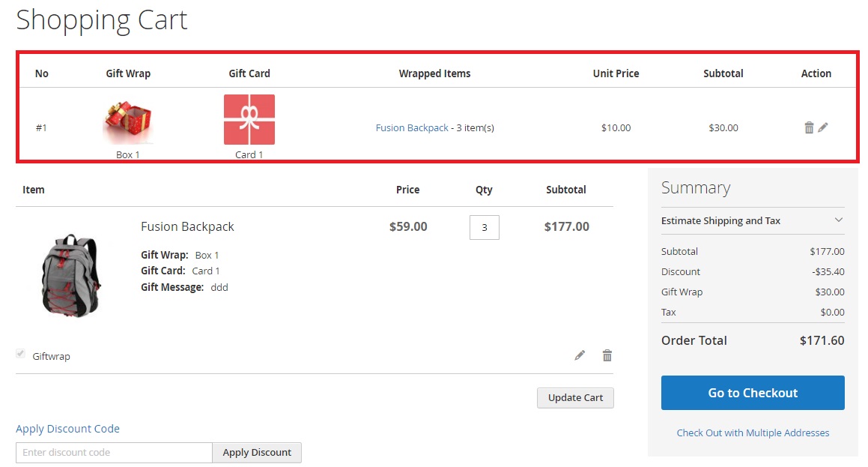This screenshot has width=868, height=467.
Task: Remove Fusion Backpack using trash icon below item
Action: click(x=607, y=355)
